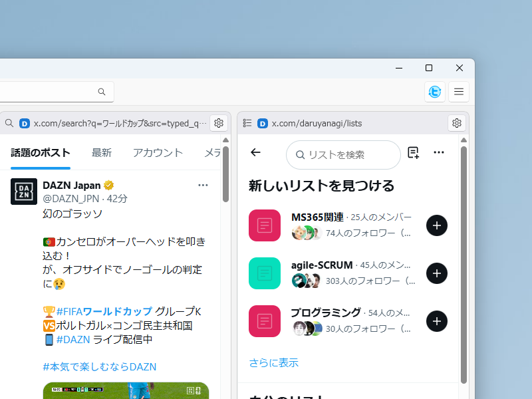Click the agile-SCRUM green list icon
This screenshot has width=532, height=399.
[265, 273]
